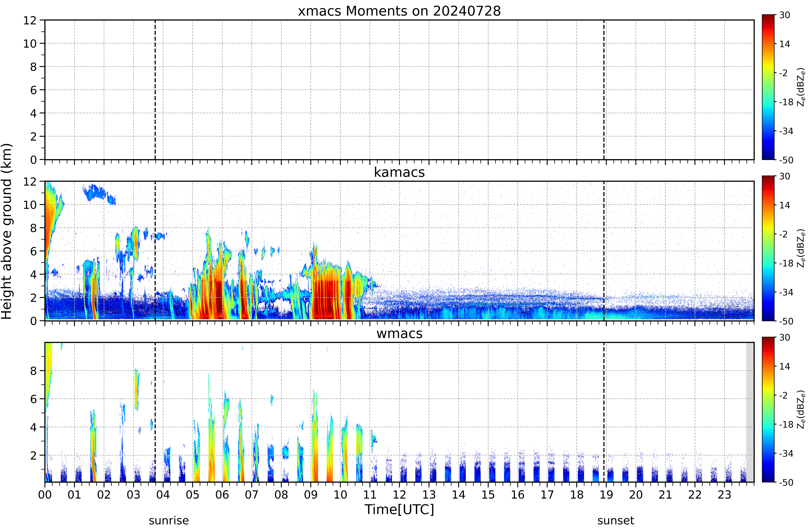
Task: Click the '-18' value on kamacs colorbar
Action: coord(786,263)
